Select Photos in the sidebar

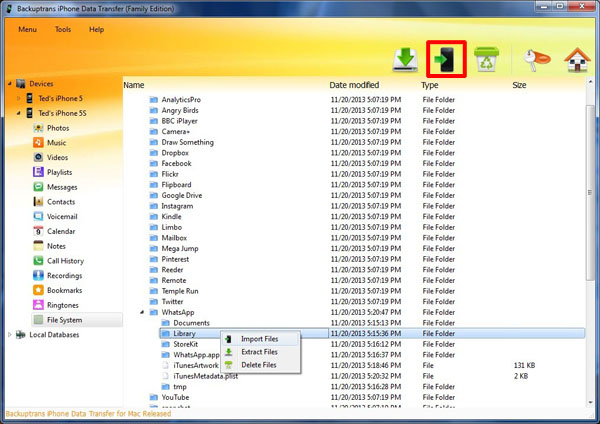coord(58,128)
